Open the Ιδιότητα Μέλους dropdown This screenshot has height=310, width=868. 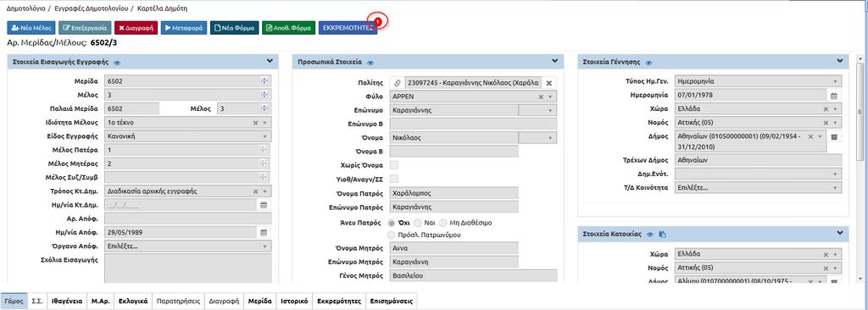[264, 123]
